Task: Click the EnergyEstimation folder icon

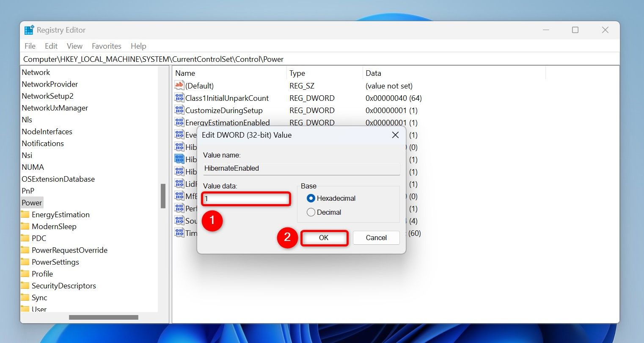Action: pyautogui.click(x=25, y=215)
